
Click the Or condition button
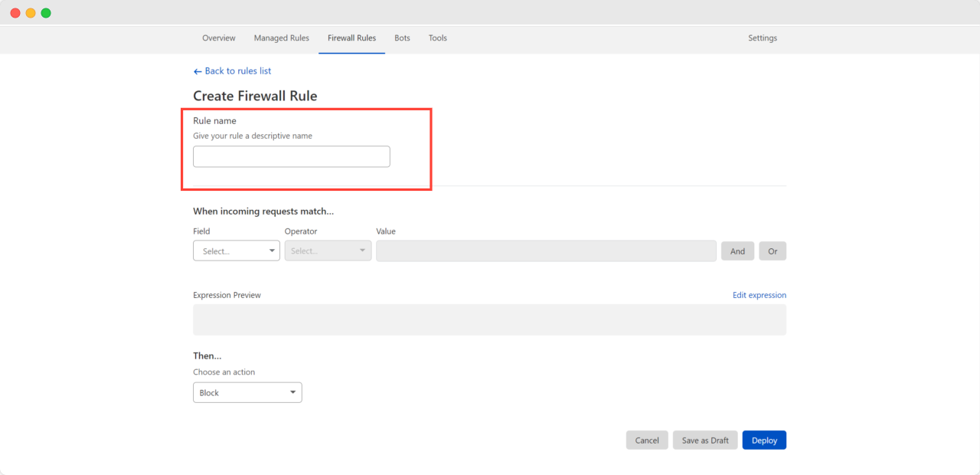point(773,251)
